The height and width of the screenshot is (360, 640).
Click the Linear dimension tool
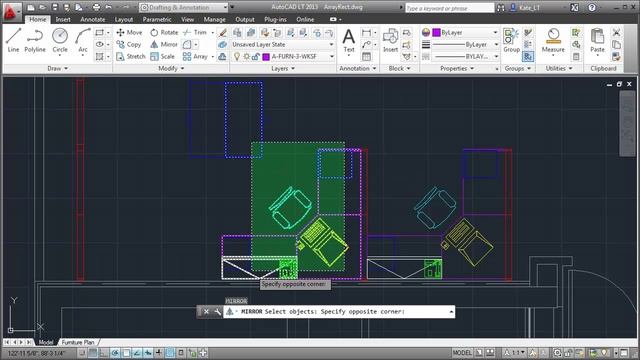tap(366, 33)
